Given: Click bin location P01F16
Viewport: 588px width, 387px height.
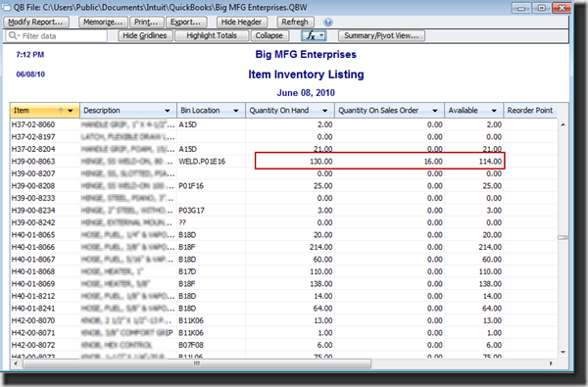Looking at the screenshot, I should (191, 185).
